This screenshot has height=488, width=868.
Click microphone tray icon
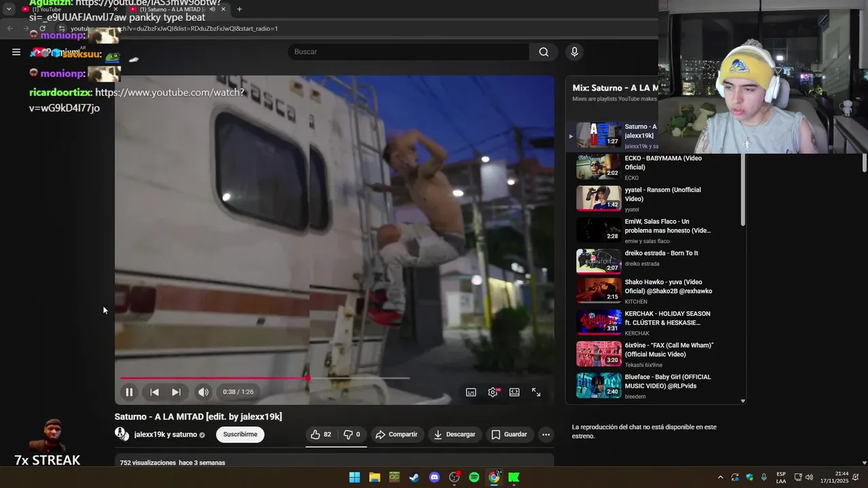pyautogui.click(x=764, y=477)
